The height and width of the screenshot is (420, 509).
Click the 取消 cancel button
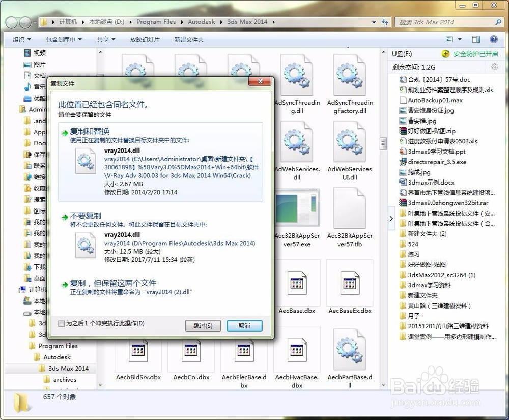click(x=244, y=325)
